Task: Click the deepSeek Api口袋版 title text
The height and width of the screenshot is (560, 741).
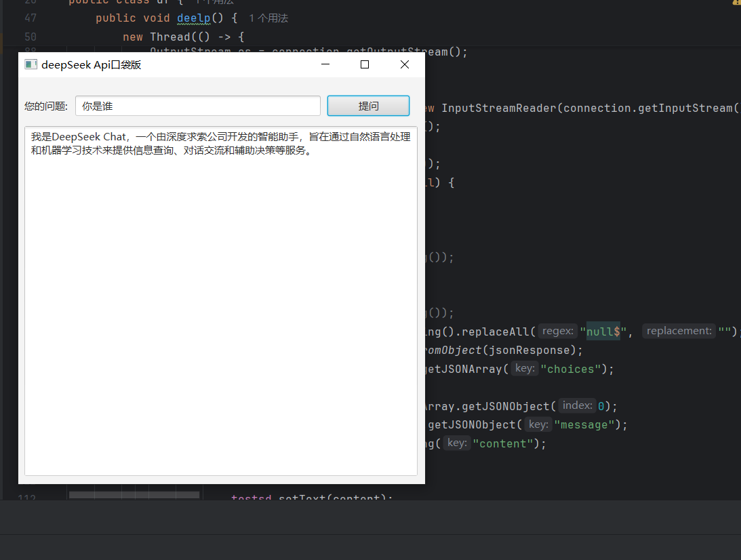Action: click(92, 64)
